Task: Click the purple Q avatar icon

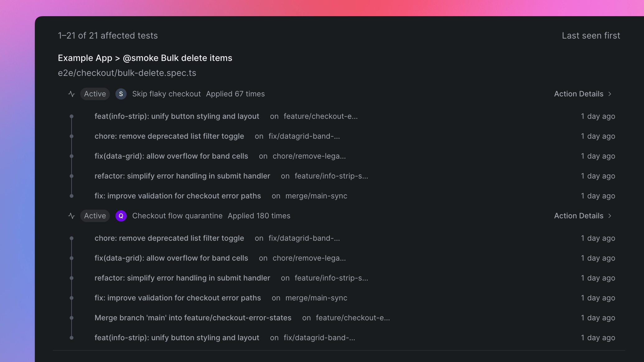Action: click(121, 216)
